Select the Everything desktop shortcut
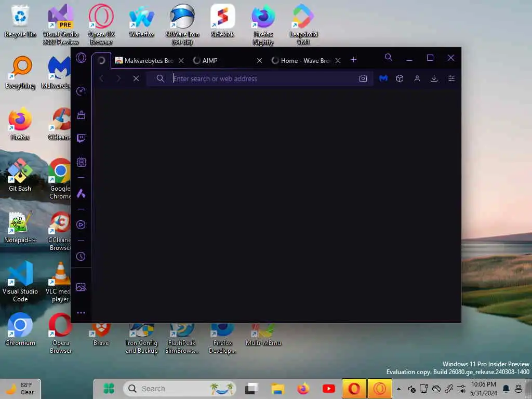The image size is (532, 399). pyautogui.click(x=20, y=73)
